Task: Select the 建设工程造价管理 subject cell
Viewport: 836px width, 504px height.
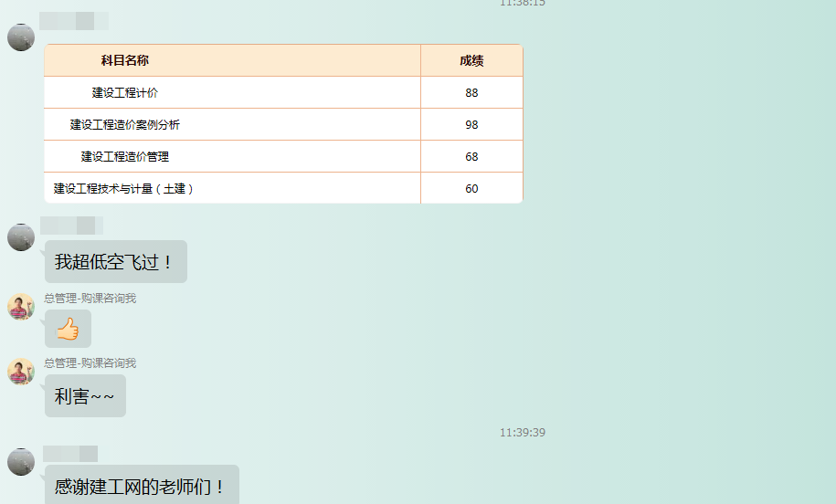Action: point(125,157)
